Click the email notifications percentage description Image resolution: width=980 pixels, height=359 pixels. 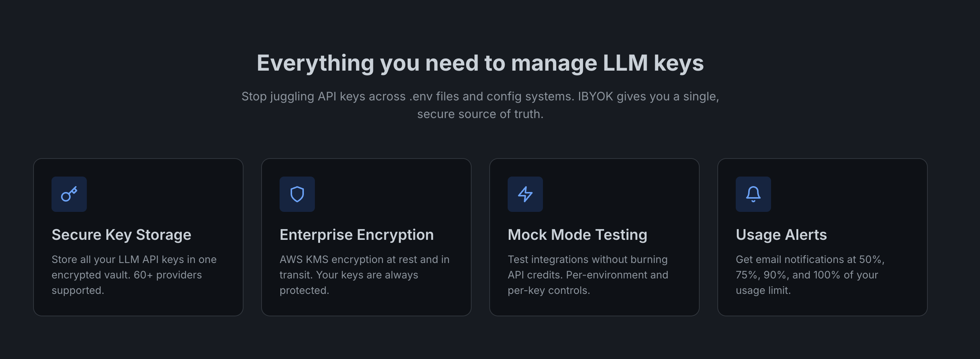(x=810, y=275)
